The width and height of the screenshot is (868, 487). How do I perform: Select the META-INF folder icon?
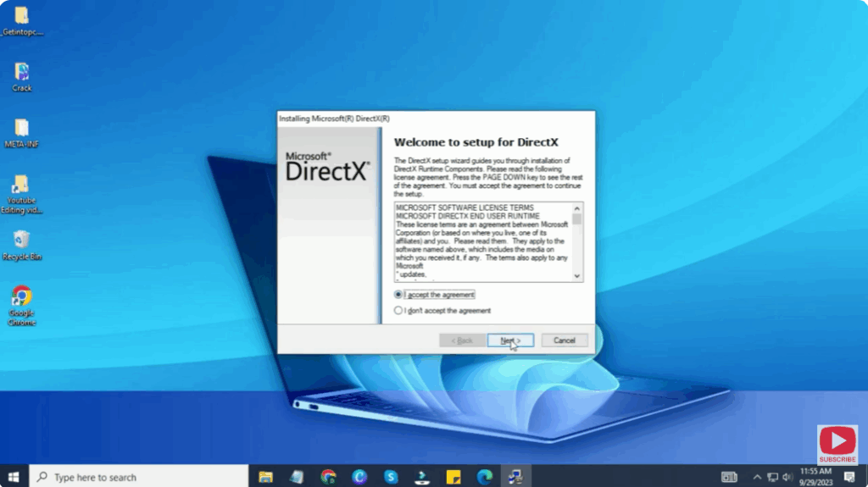[x=21, y=133]
